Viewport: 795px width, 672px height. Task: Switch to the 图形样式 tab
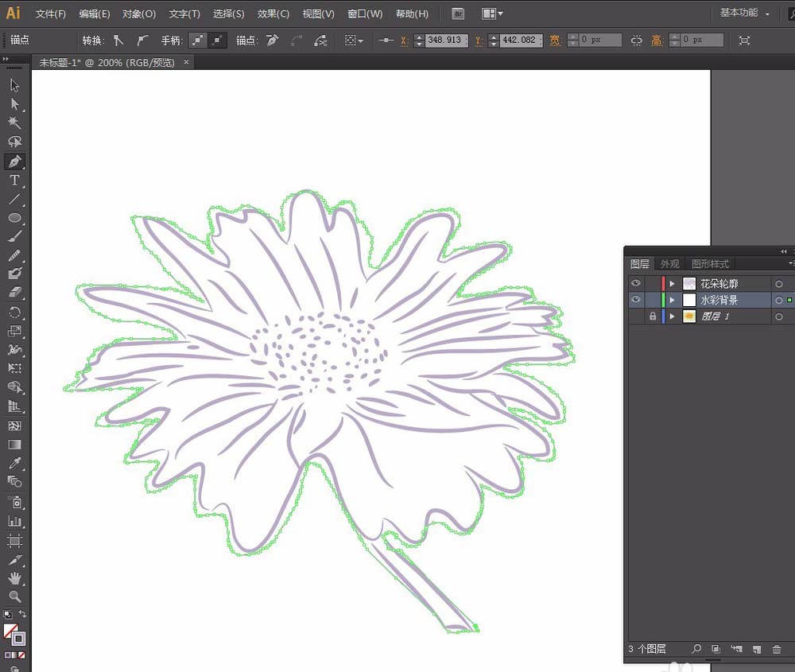(710, 264)
